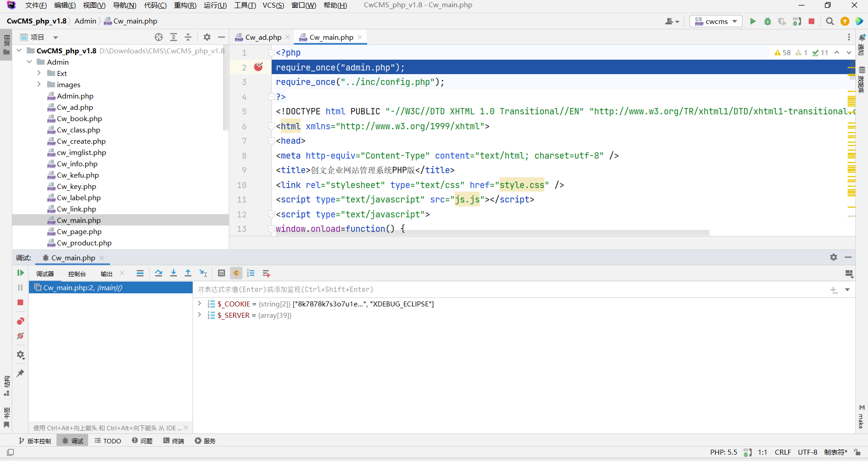The image size is (868, 461).
Task: Open the cwcms run configuration dropdown
Action: coord(716,21)
